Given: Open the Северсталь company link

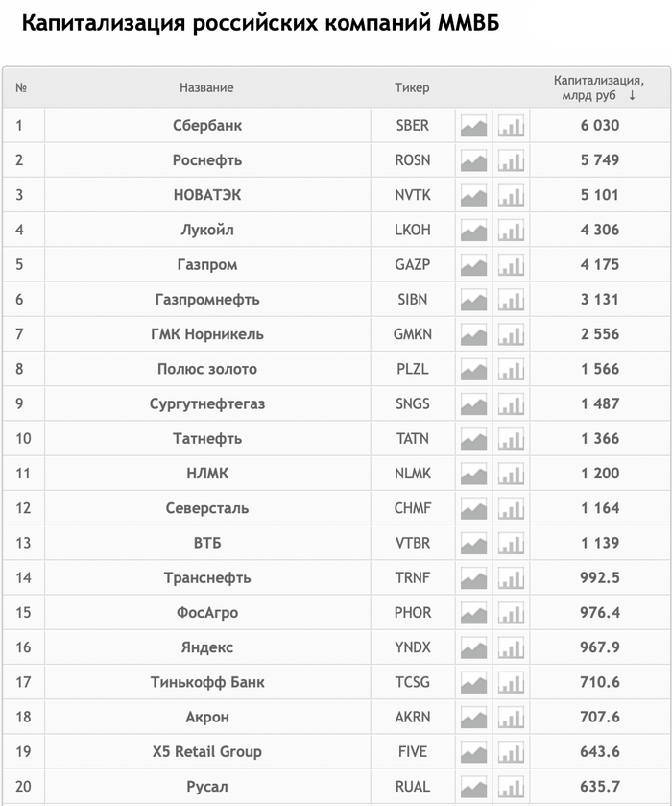Looking at the screenshot, I should point(207,508).
